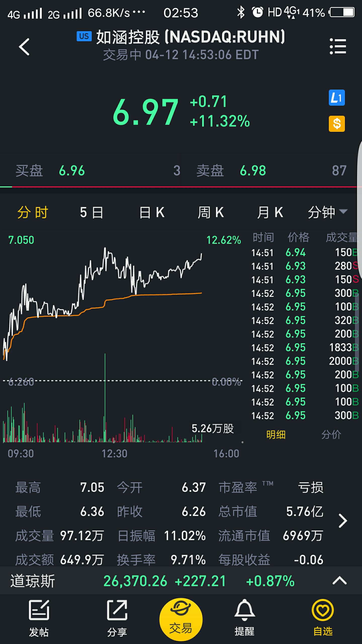Tap the battery indicator icon
This screenshot has width=362, height=644.
[x=342, y=12]
